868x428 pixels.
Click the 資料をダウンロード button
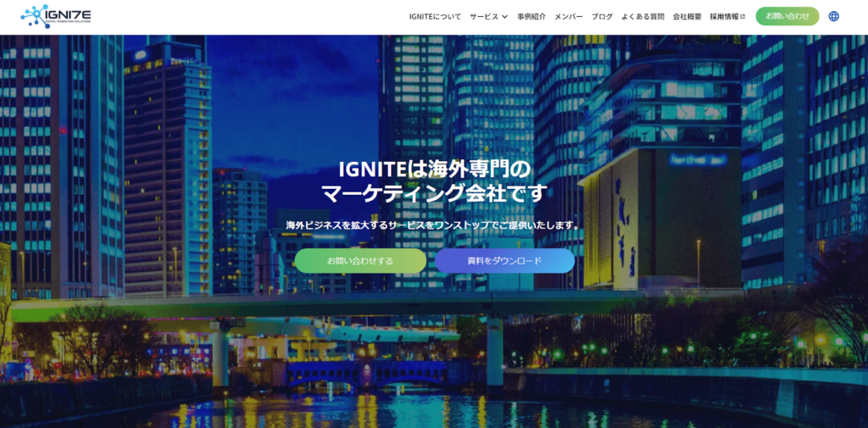pos(505,261)
